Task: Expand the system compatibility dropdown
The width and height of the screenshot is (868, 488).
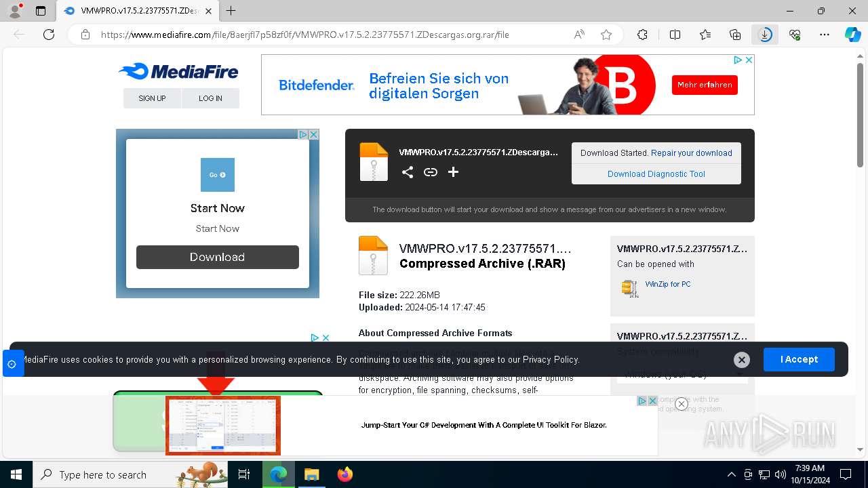Action: 682,374
